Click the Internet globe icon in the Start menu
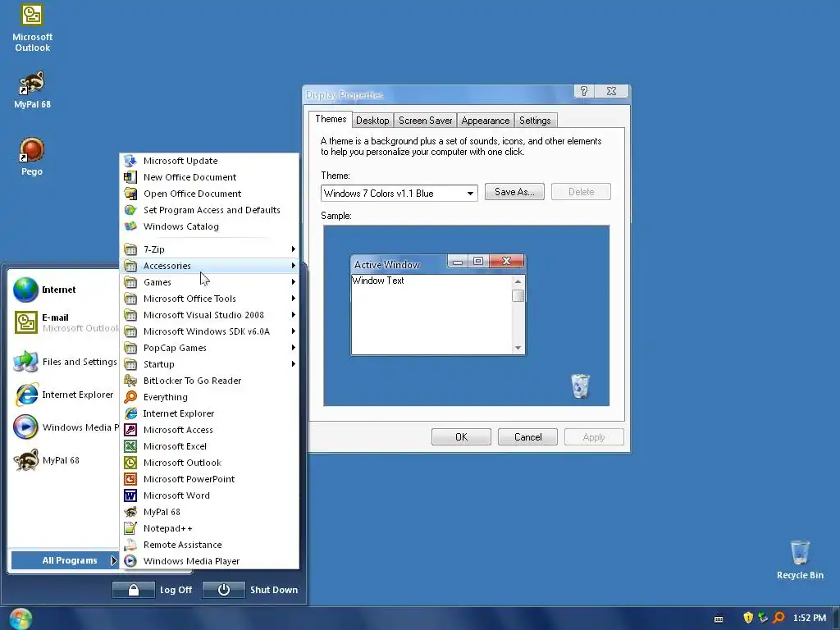The height and width of the screenshot is (630, 840). click(25, 290)
